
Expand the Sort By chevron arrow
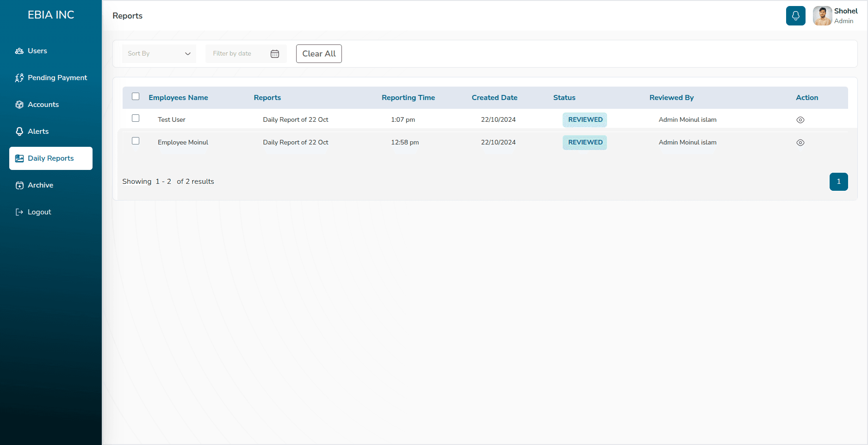[x=188, y=54]
